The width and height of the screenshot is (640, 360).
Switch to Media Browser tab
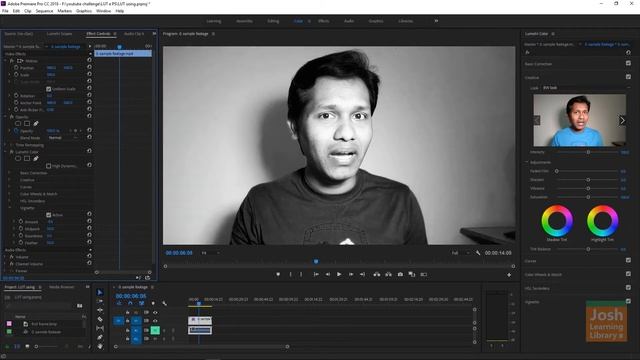(62, 287)
